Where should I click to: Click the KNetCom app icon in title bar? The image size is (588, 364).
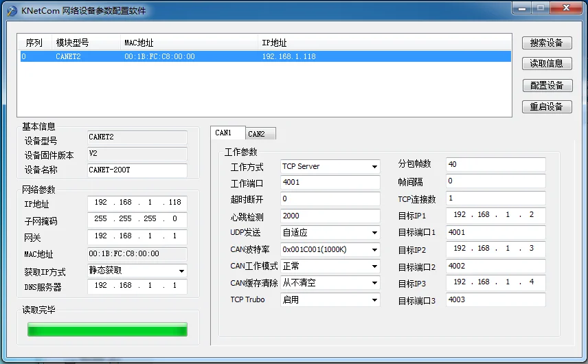coord(12,11)
